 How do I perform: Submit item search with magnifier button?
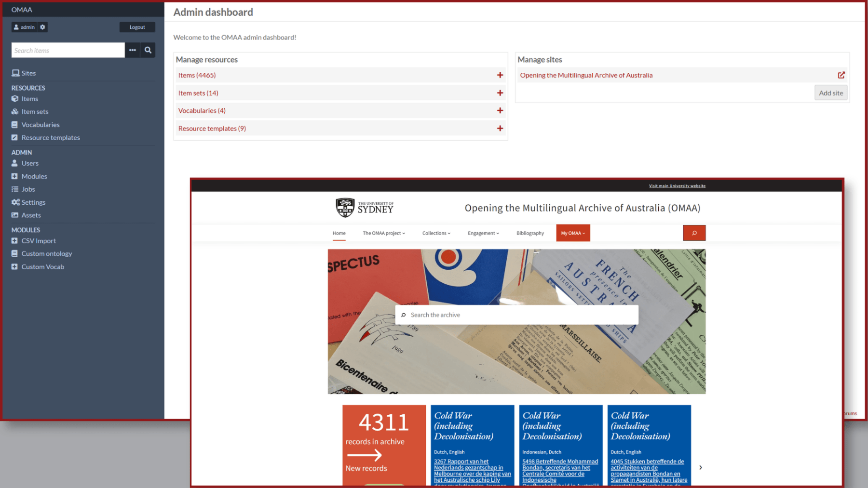[x=148, y=50]
